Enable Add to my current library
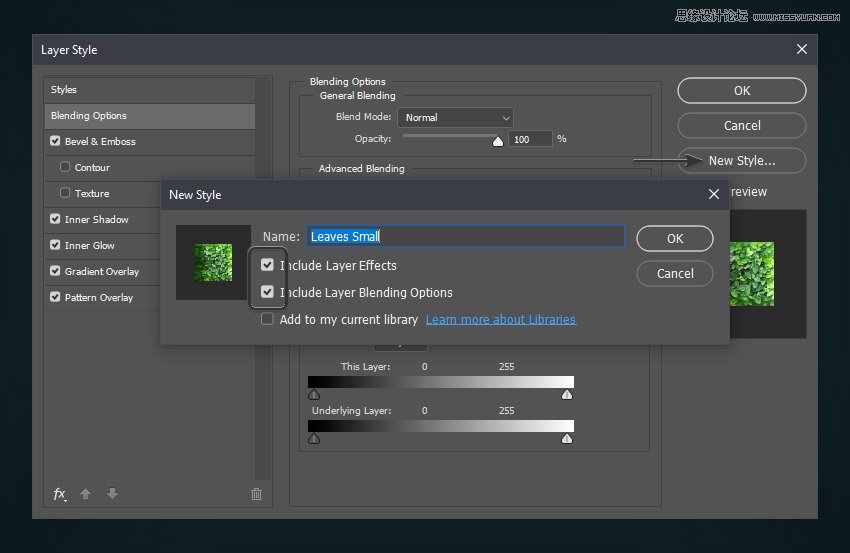Image resolution: width=850 pixels, height=553 pixels. tap(267, 319)
